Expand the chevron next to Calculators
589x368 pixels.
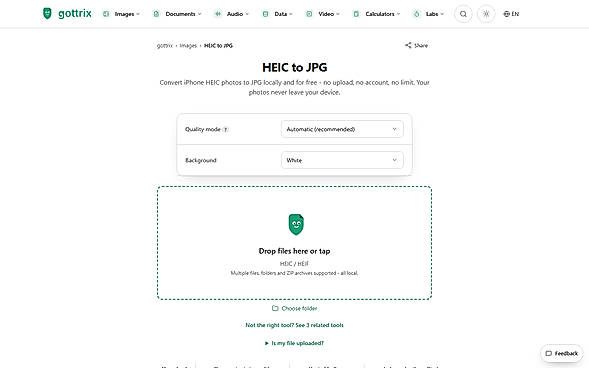(398, 14)
